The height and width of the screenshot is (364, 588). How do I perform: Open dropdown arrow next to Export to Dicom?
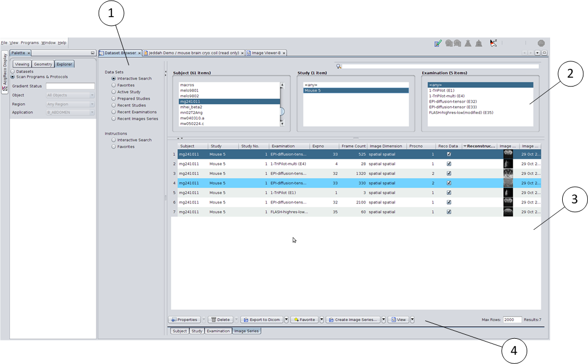click(286, 320)
